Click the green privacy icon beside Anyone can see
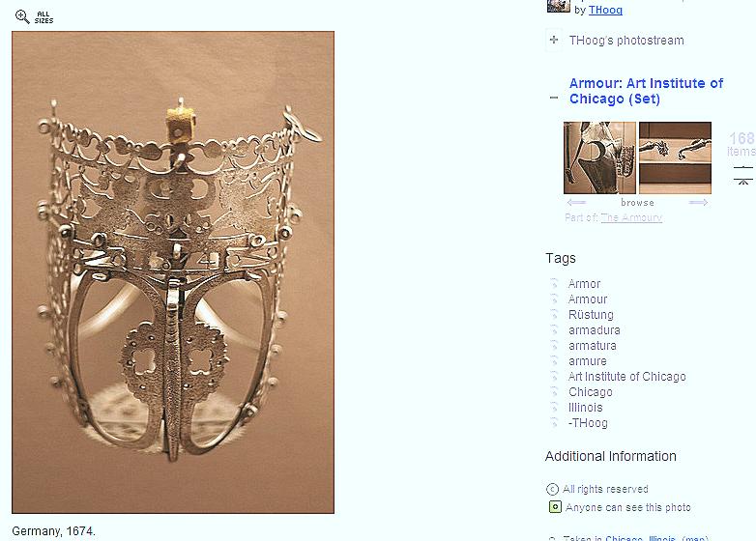The height and width of the screenshot is (541, 756). click(x=555, y=507)
